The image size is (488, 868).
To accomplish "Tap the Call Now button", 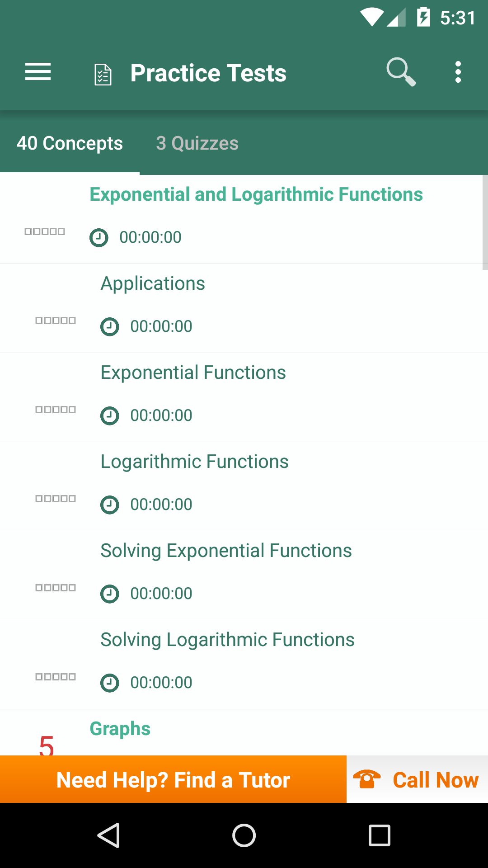I will (435, 779).
